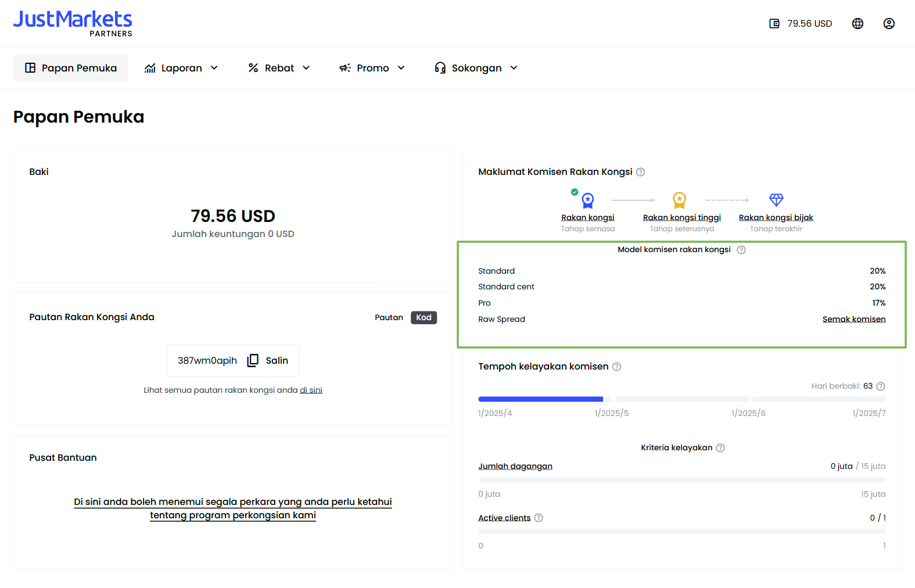Expand the Laporan dropdown chevron
Viewport: 915px width, 588px height.
[214, 68]
